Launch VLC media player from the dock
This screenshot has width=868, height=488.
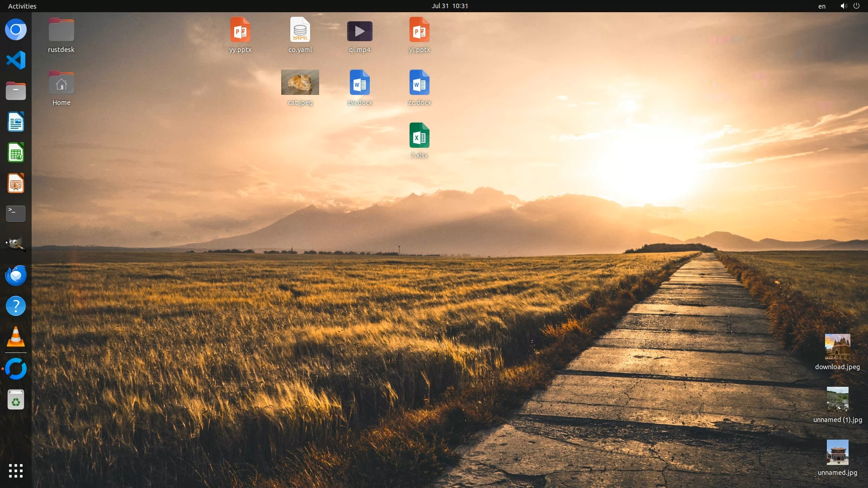coord(16,337)
